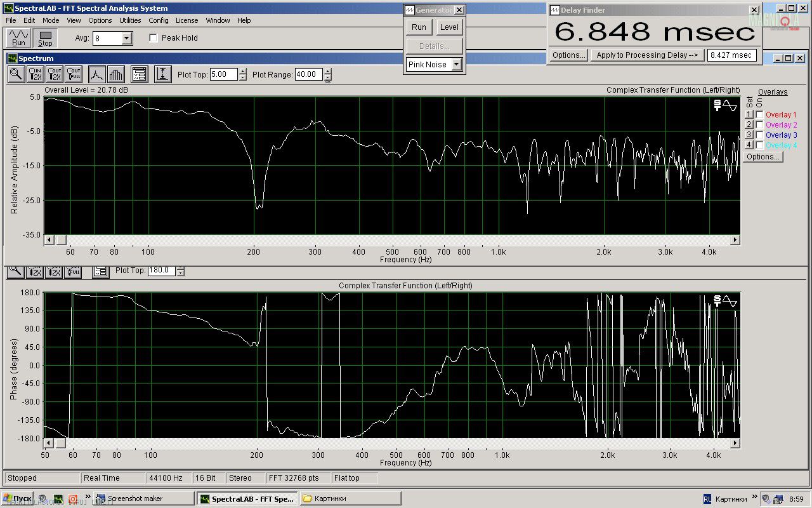This screenshot has height=508, width=812.
Task: Turn on the Overlay 3 checkbox
Action: pos(759,135)
